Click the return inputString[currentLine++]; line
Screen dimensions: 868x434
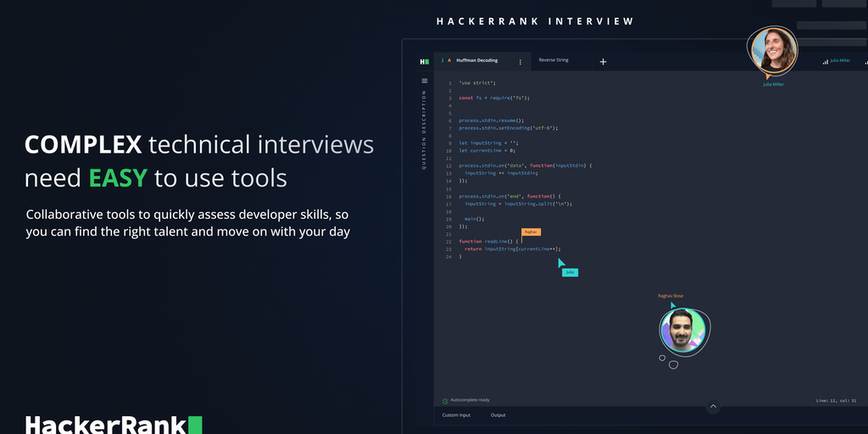513,249
